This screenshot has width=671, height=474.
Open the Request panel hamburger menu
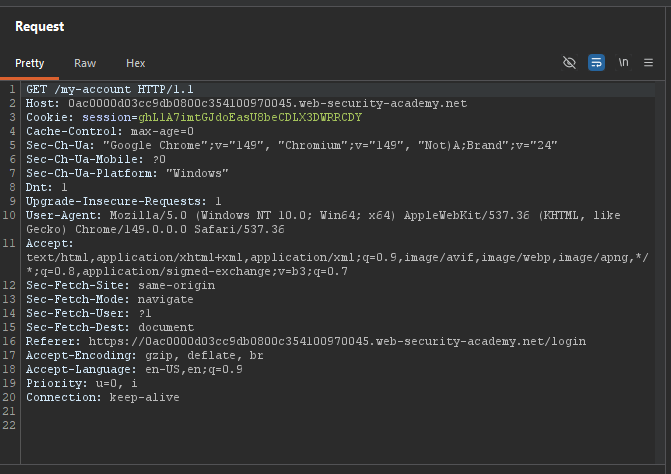coord(648,63)
